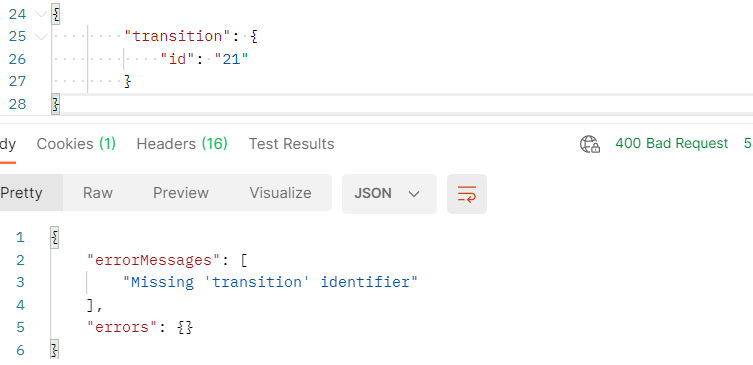Select the Test Results tab
The width and height of the screenshot is (753, 365).
(291, 144)
